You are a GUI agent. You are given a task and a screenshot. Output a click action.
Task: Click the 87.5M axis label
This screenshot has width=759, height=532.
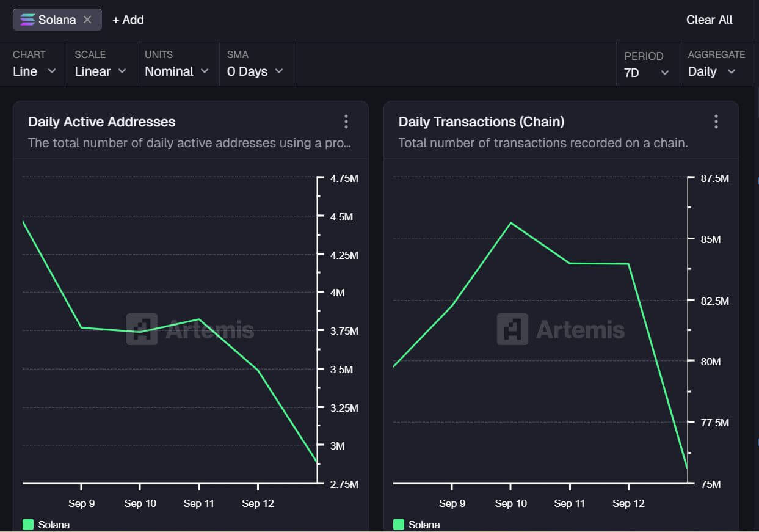coord(715,179)
